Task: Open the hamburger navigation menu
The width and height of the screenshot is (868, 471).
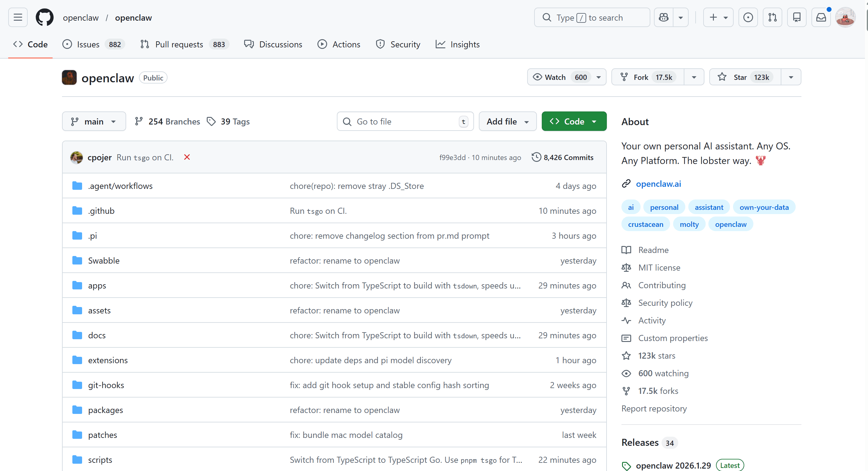Action: point(18,18)
